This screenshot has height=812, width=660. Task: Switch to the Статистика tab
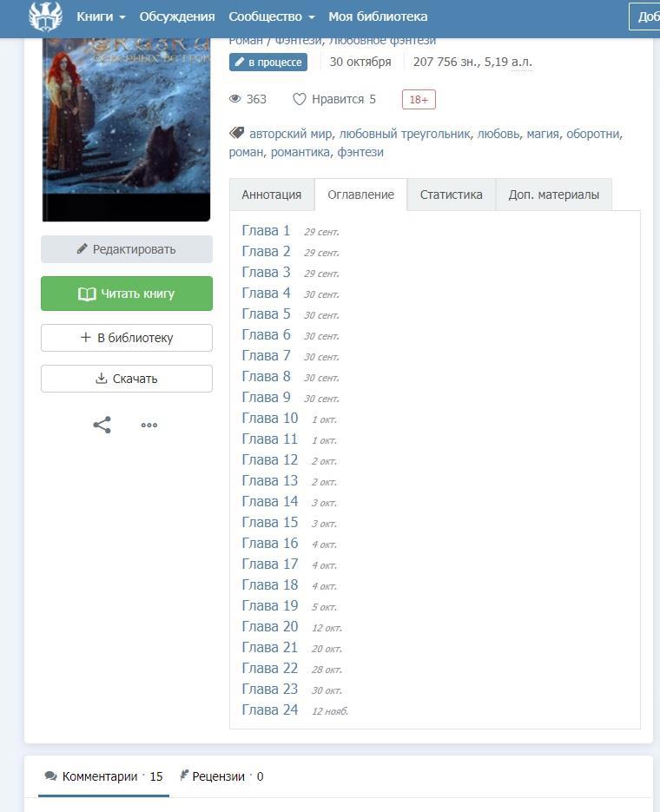click(x=452, y=195)
